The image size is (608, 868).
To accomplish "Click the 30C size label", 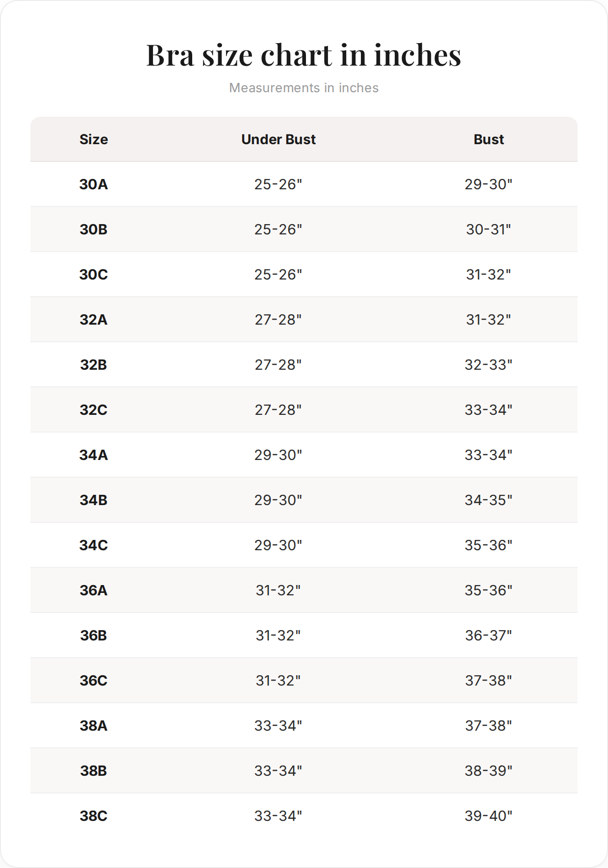I will tap(94, 275).
